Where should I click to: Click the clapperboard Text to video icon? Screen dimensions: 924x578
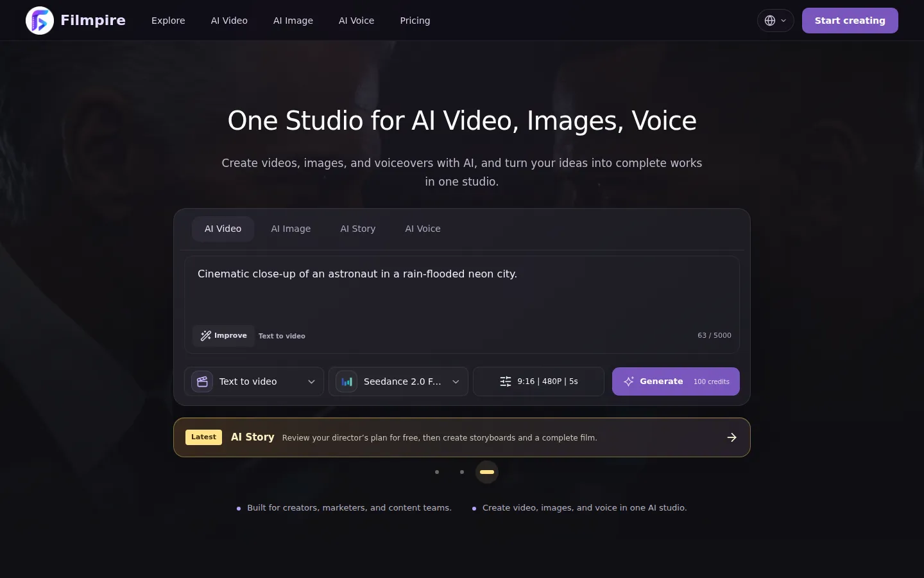pos(202,381)
